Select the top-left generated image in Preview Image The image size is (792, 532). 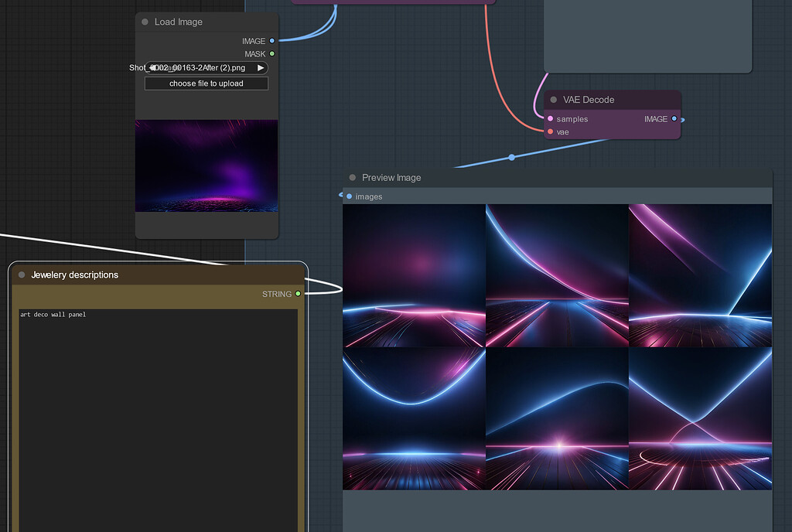414,275
